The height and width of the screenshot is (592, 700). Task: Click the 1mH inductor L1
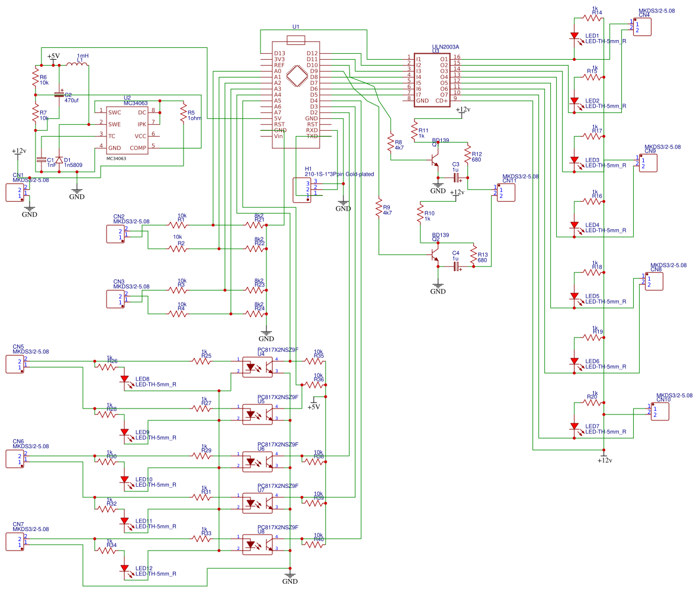point(78,65)
